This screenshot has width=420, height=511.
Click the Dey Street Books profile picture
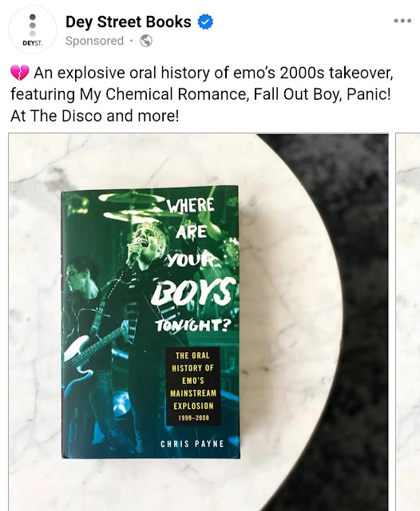pyautogui.click(x=33, y=30)
